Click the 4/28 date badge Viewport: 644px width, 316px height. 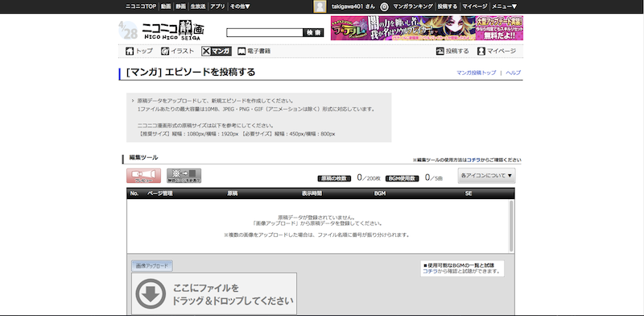click(x=128, y=31)
